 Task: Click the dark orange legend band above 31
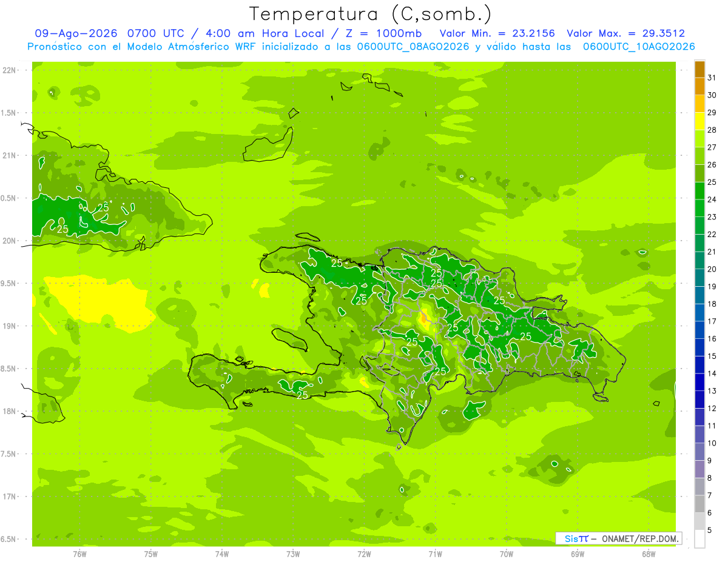pos(699,69)
